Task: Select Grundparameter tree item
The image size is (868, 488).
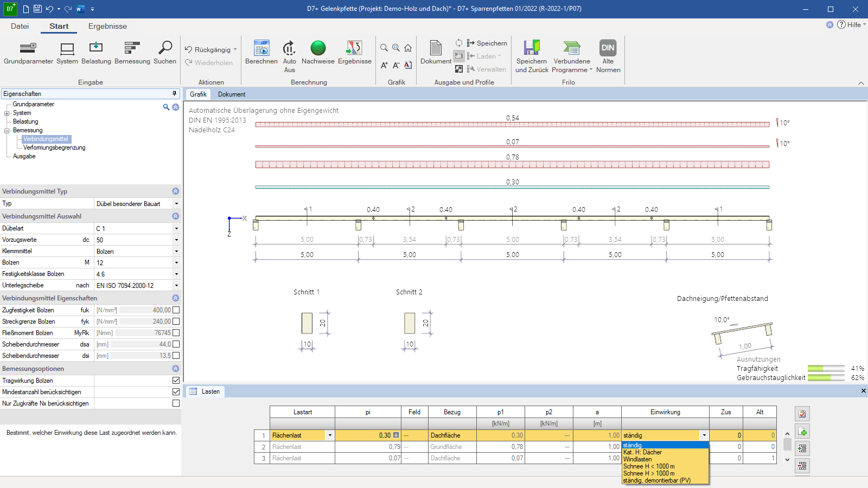Action: coord(34,104)
